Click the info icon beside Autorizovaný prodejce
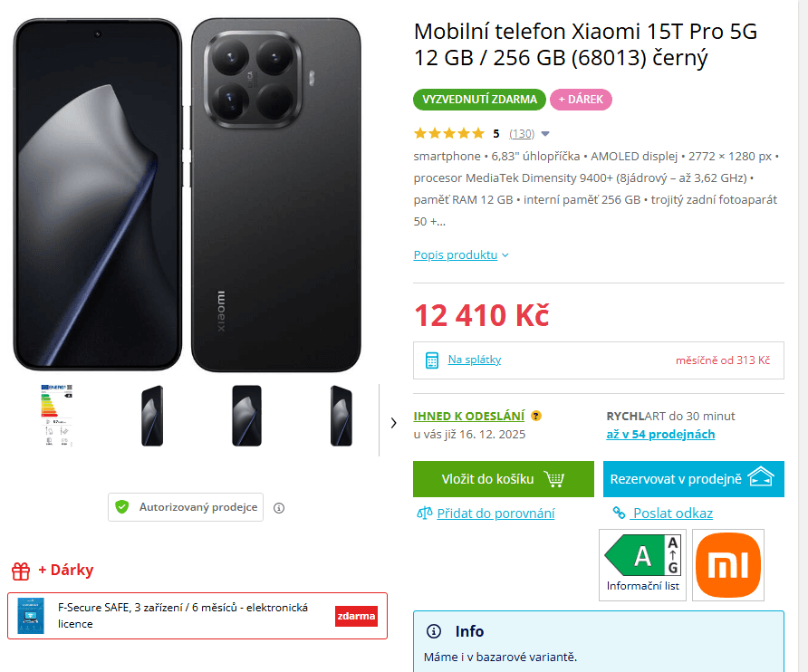 point(281,508)
